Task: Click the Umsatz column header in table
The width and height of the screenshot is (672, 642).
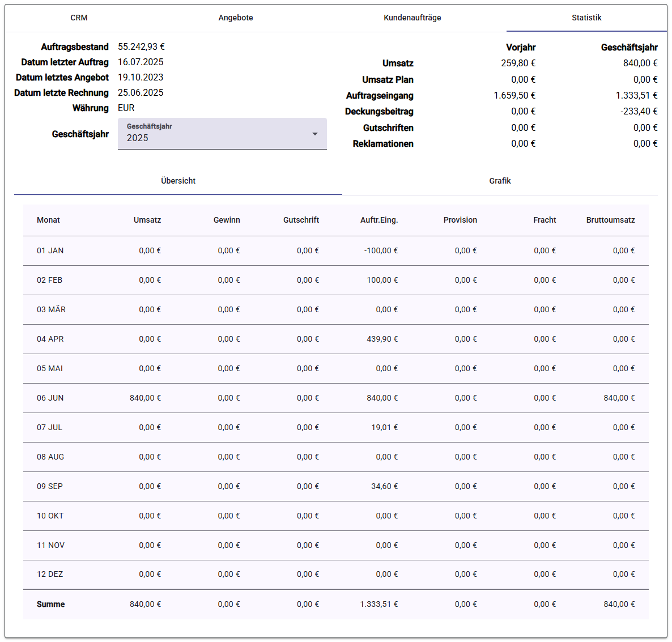Action: (x=147, y=220)
